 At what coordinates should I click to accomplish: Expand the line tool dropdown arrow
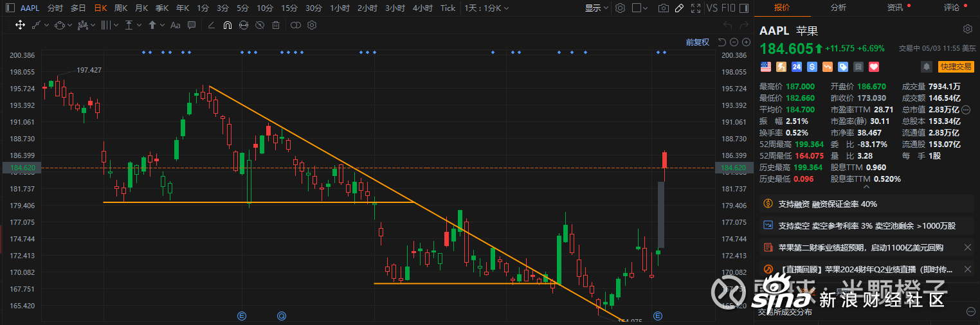point(46,25)
